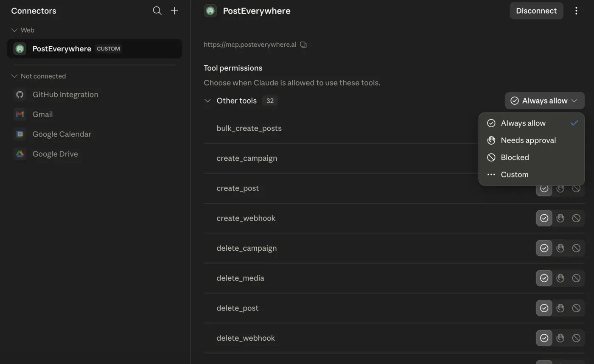Set create_post to needs approval

[x=560, y=188]
